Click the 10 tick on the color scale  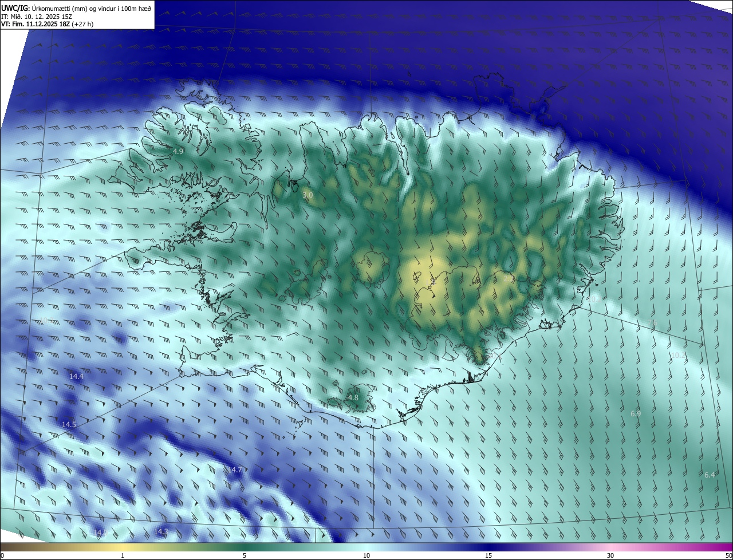366,555
